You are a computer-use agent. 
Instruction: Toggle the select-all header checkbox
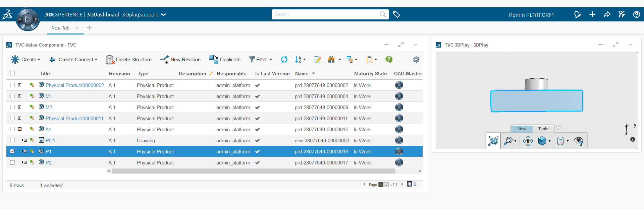(x=12, y=73)
